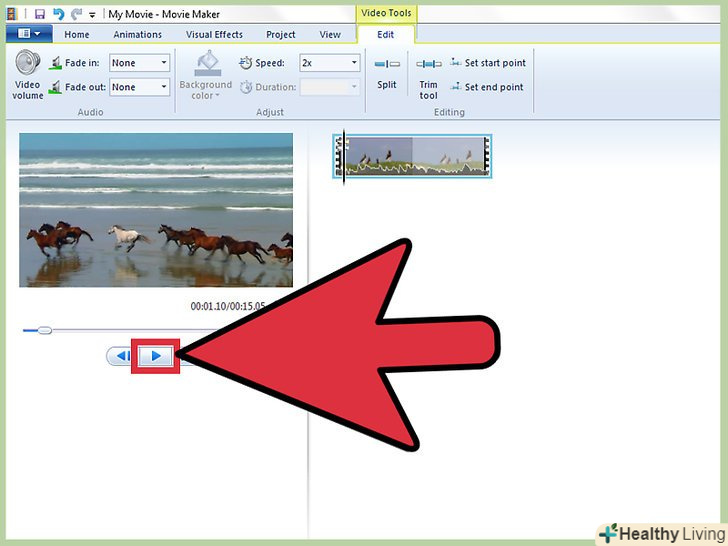Viewport: 728px width, 546px height.
Task: Click the horses video preview monitor
Action: coord(156,210)
